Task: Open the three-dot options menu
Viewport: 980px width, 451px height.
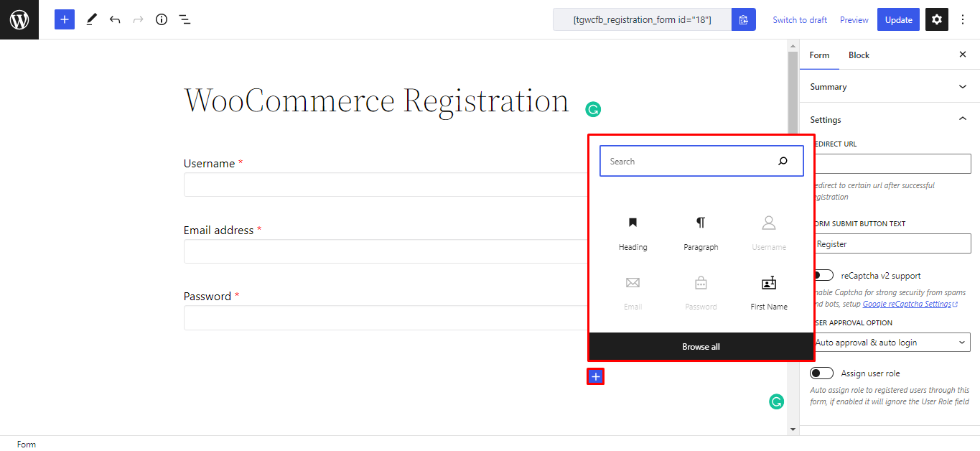Action: (x=962, y=19)
